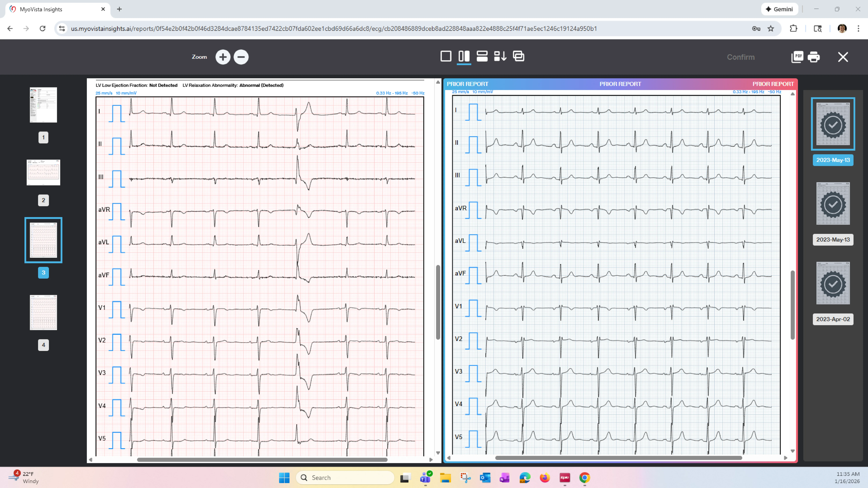This screenshot has width=868, height=488.
Task: Open Gemini from the browser toolbar
Action: pyautogui.click(x=779, y=9)
